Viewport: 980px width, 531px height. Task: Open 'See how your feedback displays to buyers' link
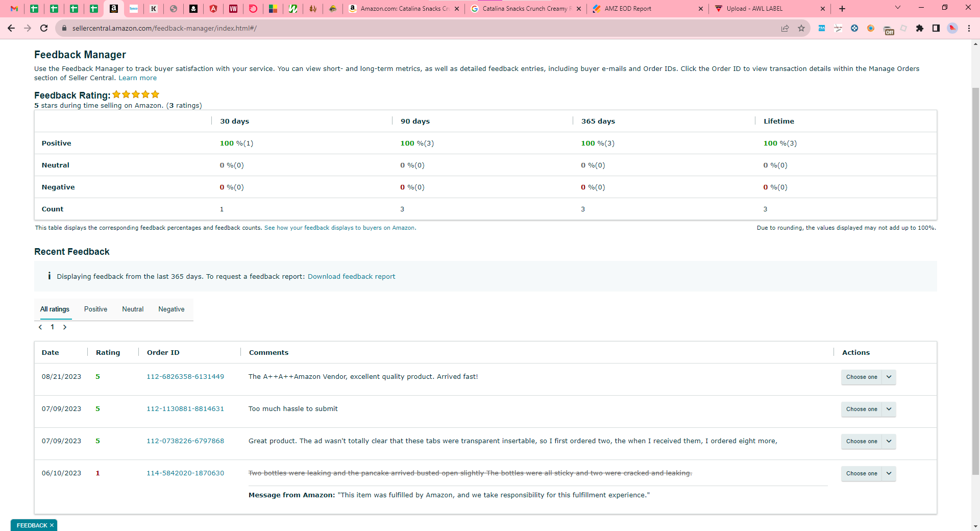pyautogui.click(x=340, y=228)
